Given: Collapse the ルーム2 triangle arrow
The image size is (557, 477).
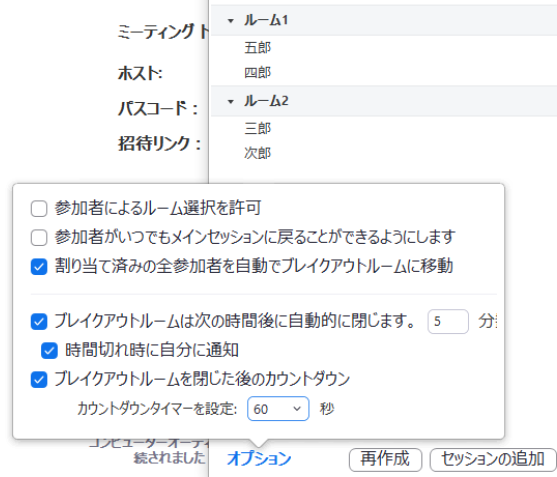Looking at the screenshot, I should pos(231,102).
